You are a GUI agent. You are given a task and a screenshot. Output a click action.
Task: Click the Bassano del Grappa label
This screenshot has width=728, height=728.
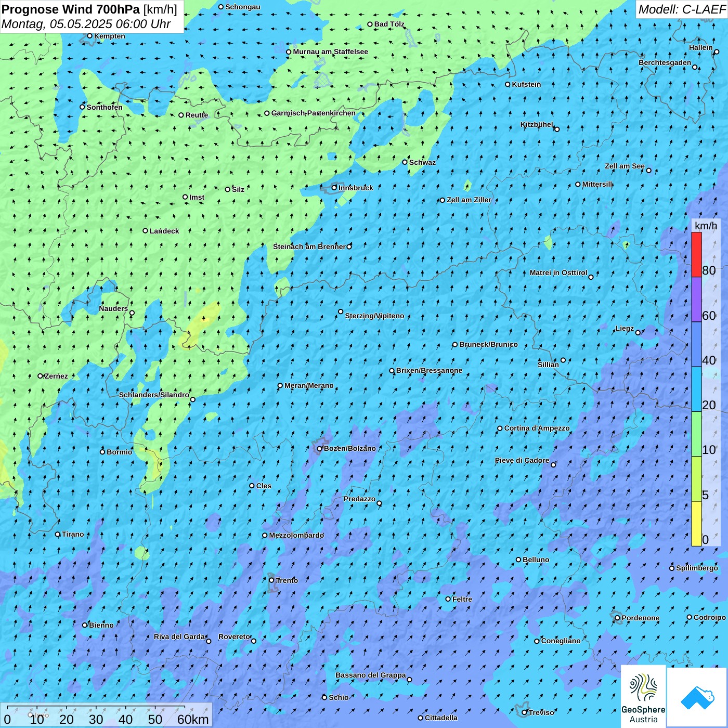[370, 675]
